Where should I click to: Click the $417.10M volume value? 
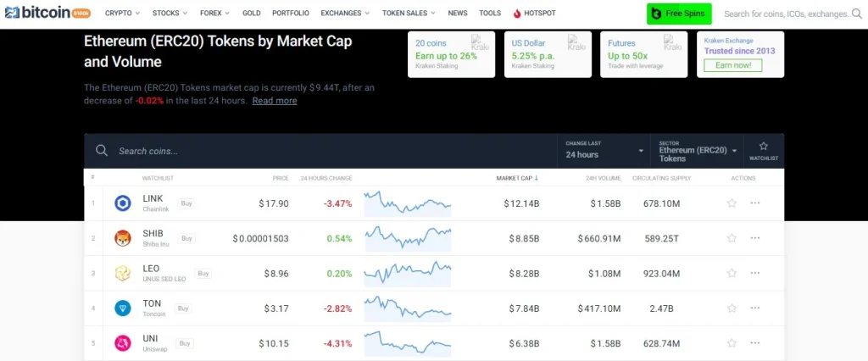(599, 308)
